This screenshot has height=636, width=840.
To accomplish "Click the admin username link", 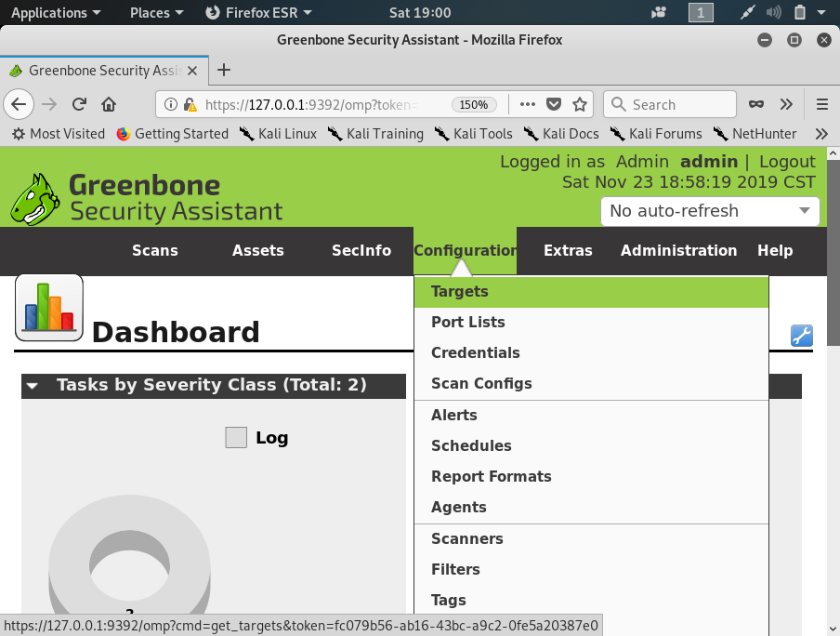I will [x=708, y=162].
